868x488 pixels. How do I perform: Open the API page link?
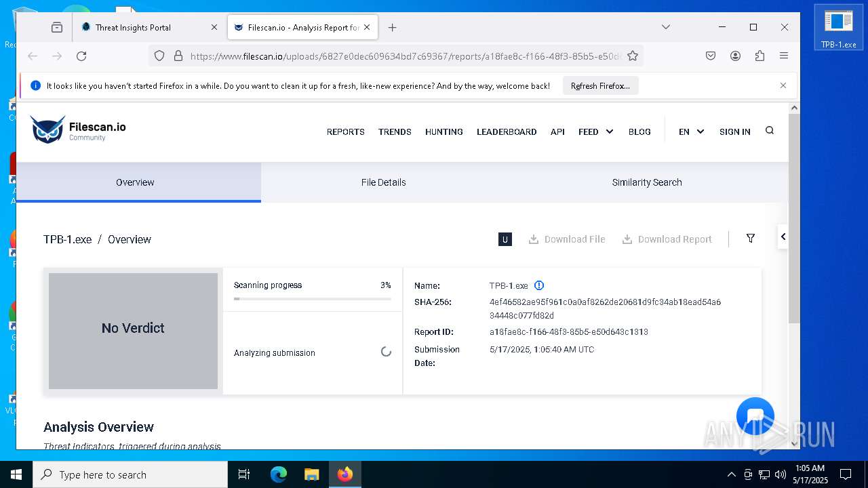557,131
